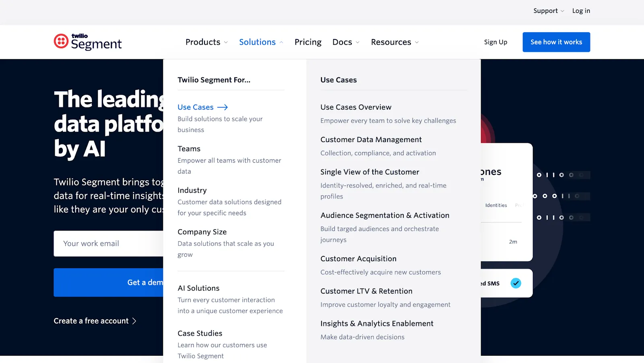Screen dimensions: 644x363
Task: Click 'Improve customer loyalty and engagement' text
Action: pos(385,305)
